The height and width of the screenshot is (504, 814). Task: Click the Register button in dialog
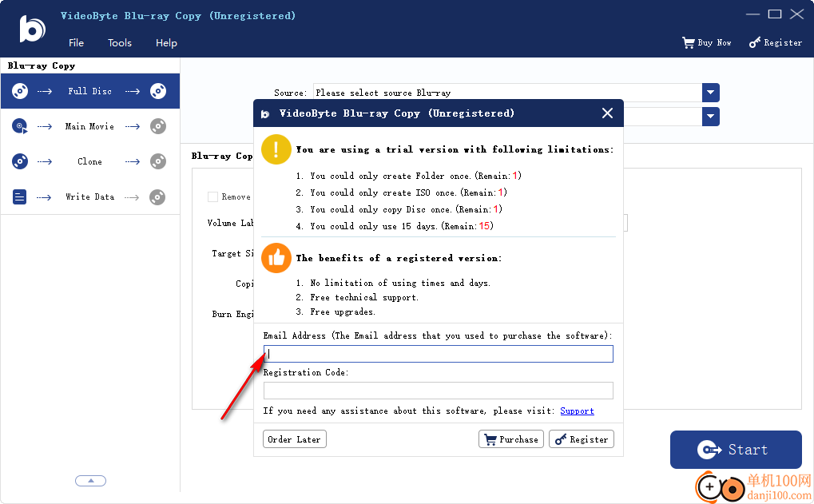tap(582, 439)
